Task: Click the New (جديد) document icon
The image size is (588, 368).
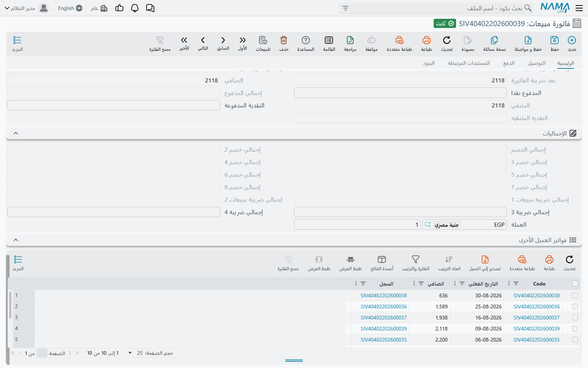Action: [x=572, y=40]
